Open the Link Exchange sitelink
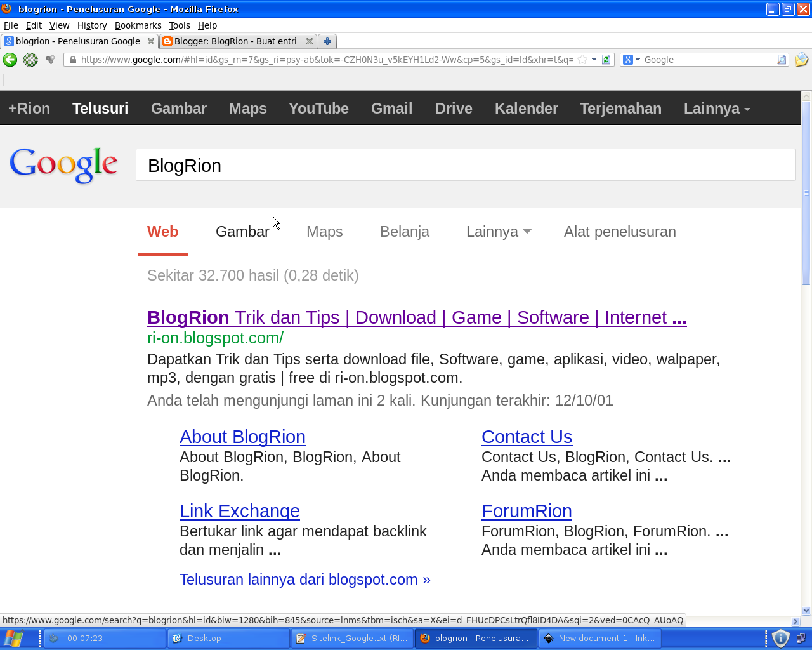The height and width of the screenshot is (650, 812). 239,511
